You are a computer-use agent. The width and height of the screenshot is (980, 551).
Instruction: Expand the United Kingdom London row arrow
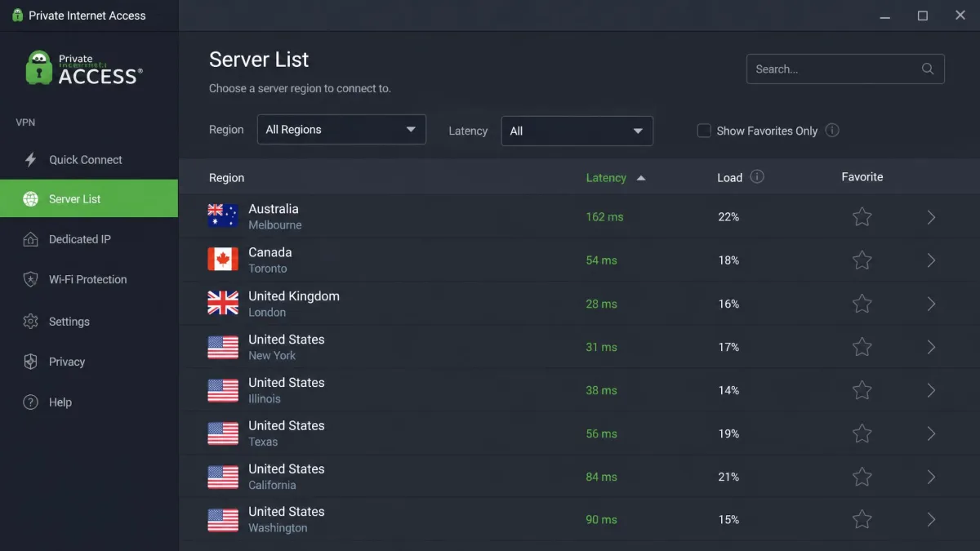click(x=931, y=304)
